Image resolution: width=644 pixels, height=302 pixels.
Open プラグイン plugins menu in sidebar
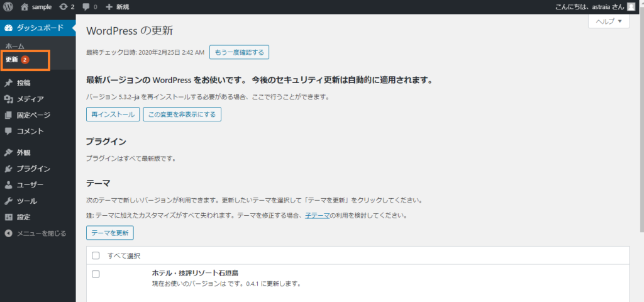33,169
